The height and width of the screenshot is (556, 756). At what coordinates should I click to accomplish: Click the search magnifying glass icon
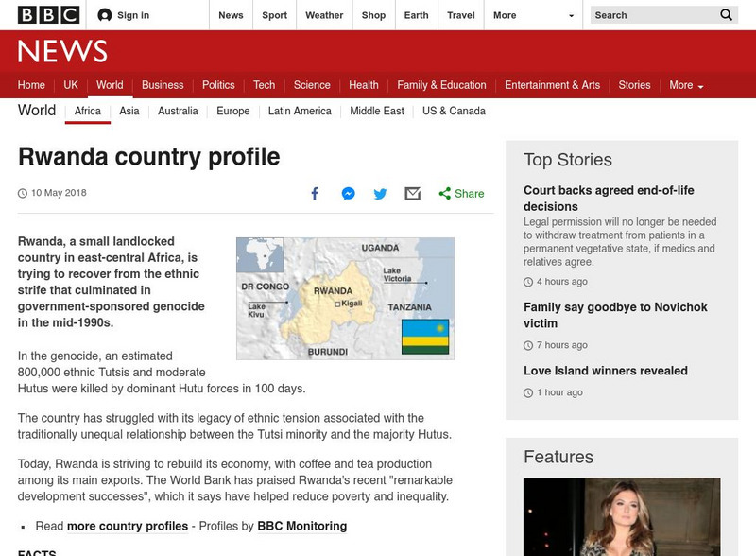pyautogui.click(x=726, y=15)
